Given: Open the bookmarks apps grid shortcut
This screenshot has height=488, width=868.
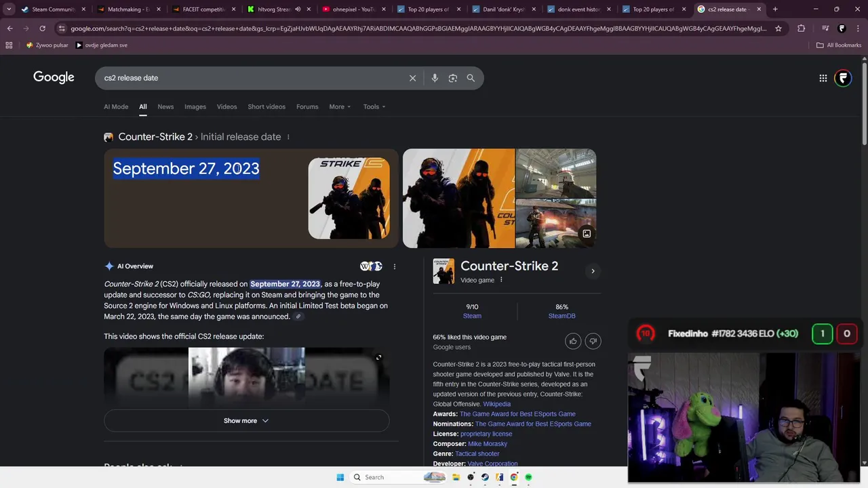Looking at the screenshot, I should [x=9, y=45].
